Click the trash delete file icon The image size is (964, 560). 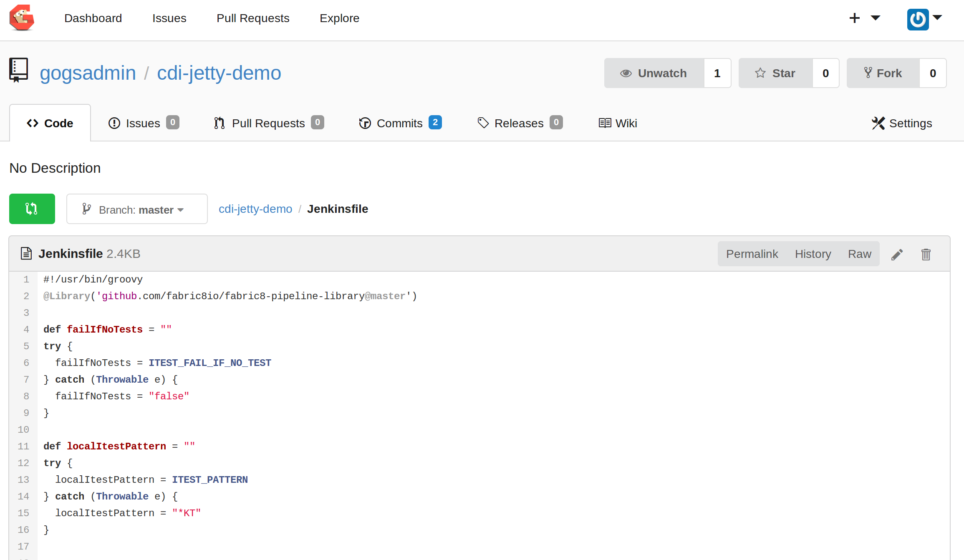pyautogui.click(x=926, y=254)
